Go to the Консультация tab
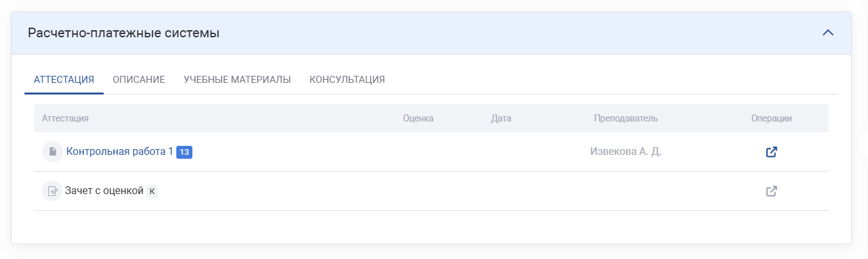The height and width of the screenshot is (259, 868). pos(347,80)
